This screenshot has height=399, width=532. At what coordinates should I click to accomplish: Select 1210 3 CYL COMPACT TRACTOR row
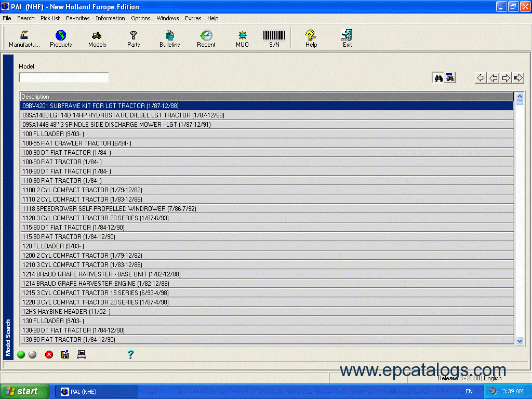(x=267, y=265)
